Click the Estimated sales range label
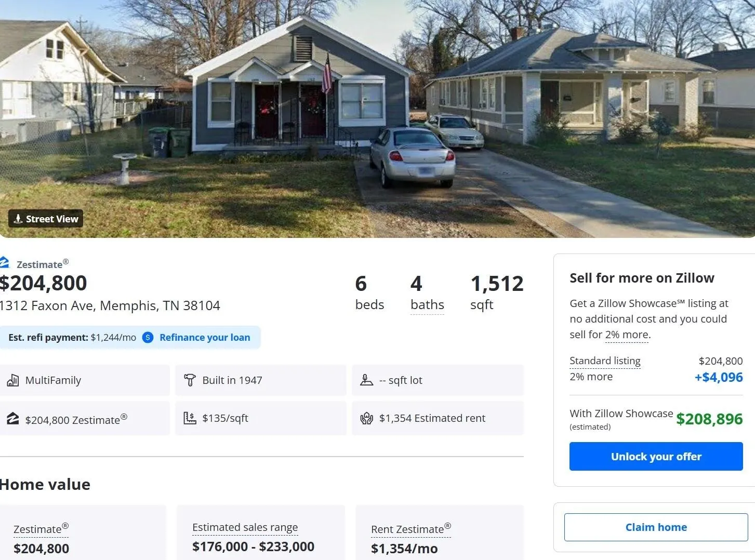 pyautogui.click(x=245, y=528)
